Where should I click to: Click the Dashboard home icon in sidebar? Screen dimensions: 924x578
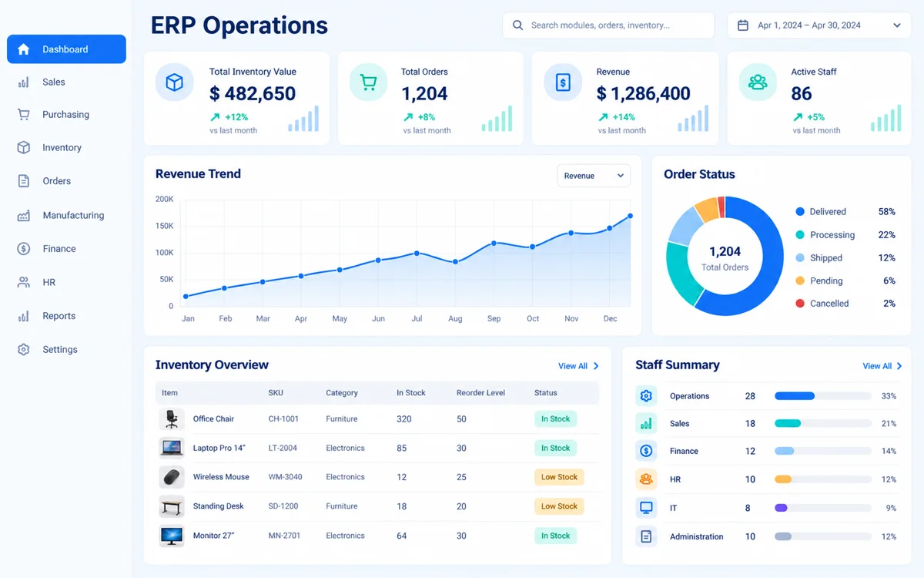24,49
